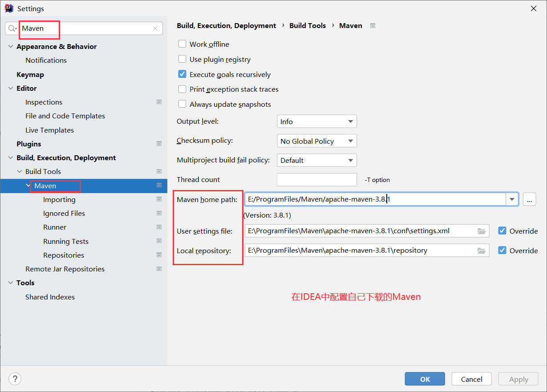Click the Local repository path field

click(x=367, y=251)
